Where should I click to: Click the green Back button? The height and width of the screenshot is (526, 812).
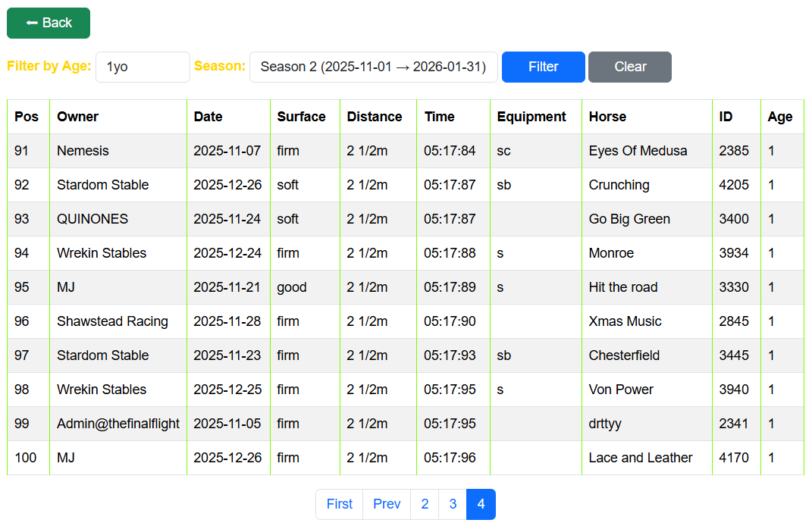[x=49, y=23]
